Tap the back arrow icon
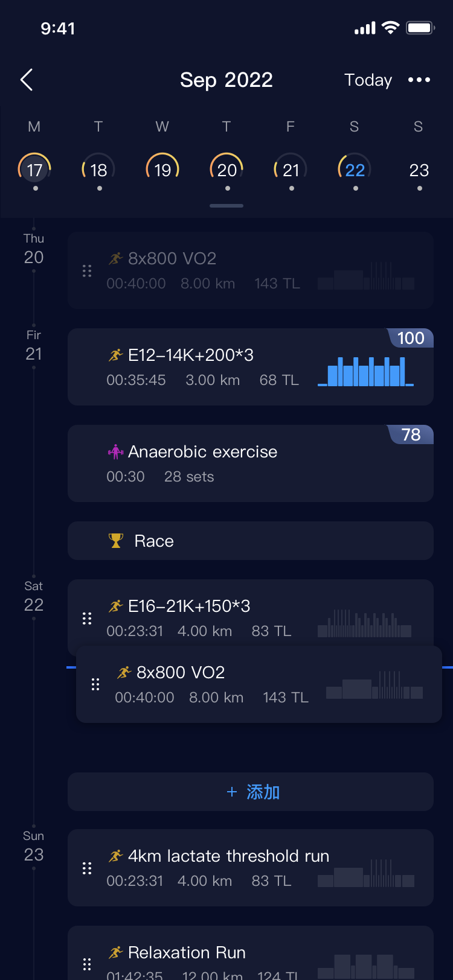453x980 pixels. click(x=27, y=80)
